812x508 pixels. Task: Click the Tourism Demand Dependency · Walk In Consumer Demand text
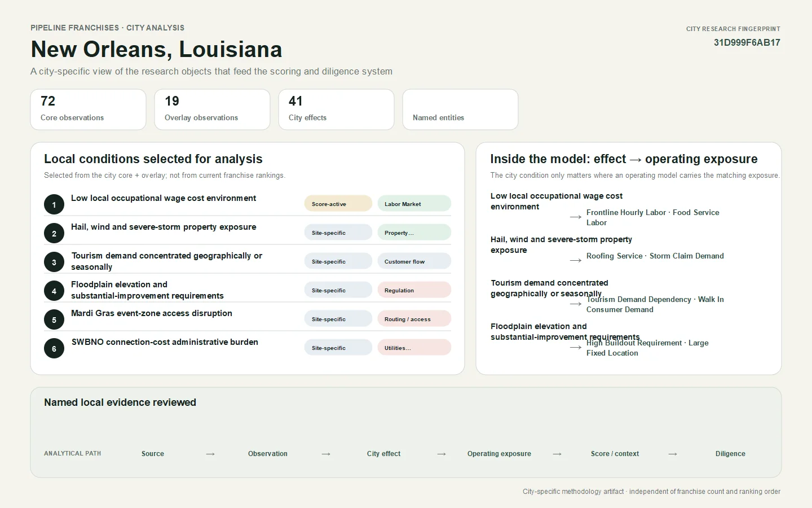point(655,304)
